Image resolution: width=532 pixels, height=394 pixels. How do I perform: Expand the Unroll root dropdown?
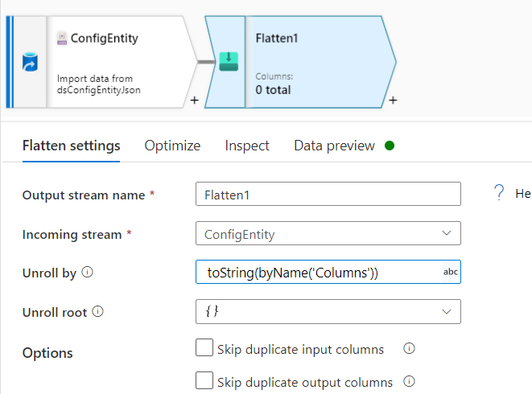tap(328, 311)
